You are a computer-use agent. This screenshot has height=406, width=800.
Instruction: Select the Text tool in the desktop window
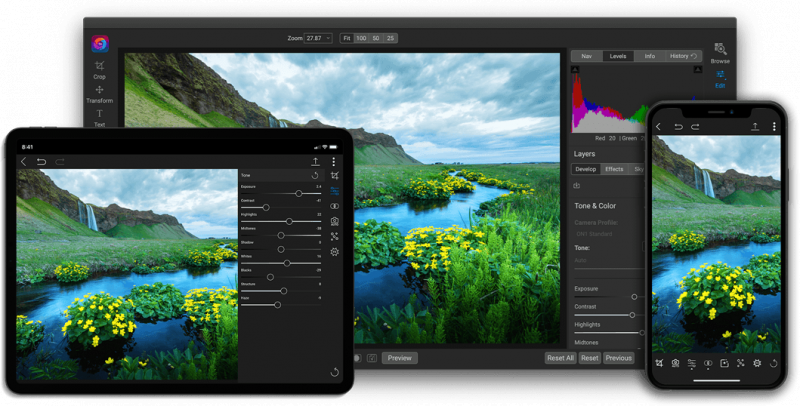[99, 118]
